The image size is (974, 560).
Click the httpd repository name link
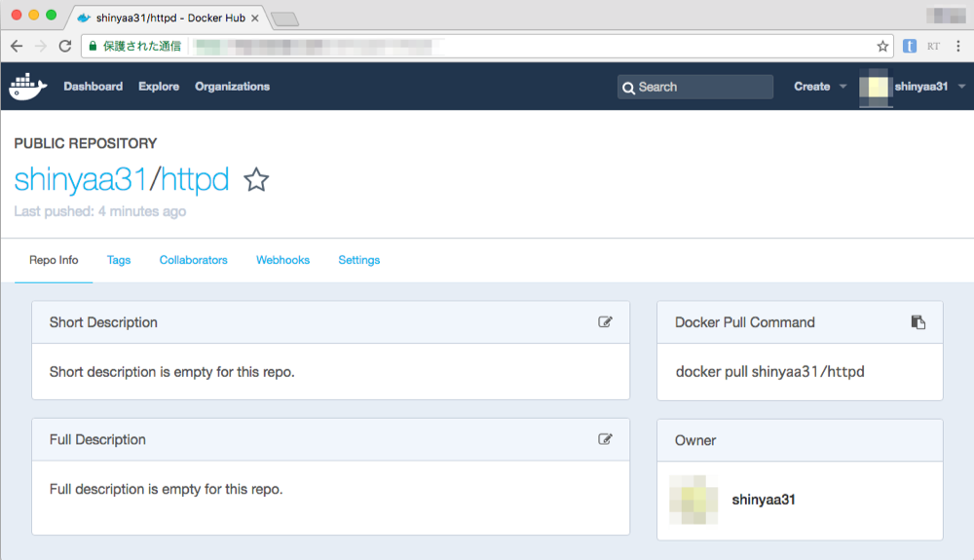pyautogui.click(x=195, y=179)
